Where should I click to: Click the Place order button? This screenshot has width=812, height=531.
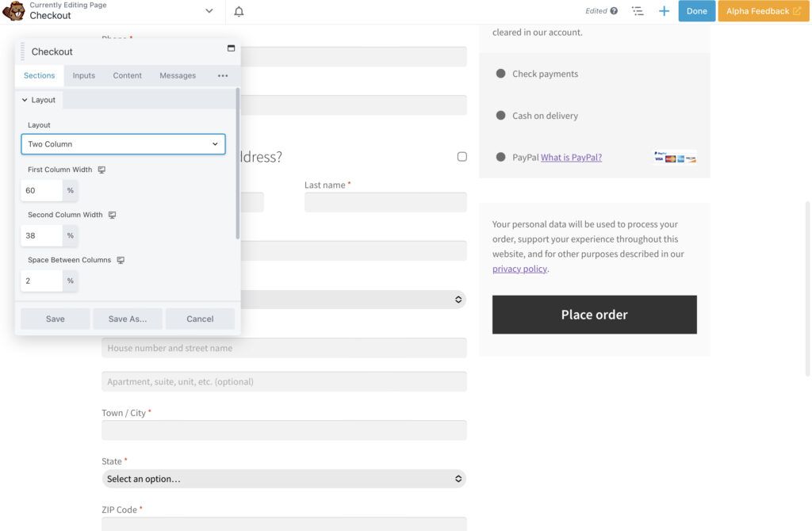pos(594,315)
